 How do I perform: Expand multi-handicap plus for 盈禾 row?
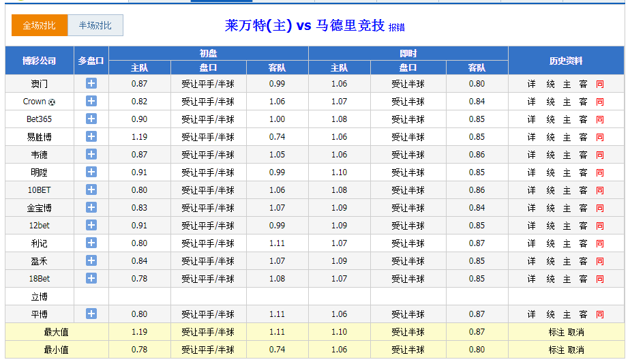[x=91, y=260]
